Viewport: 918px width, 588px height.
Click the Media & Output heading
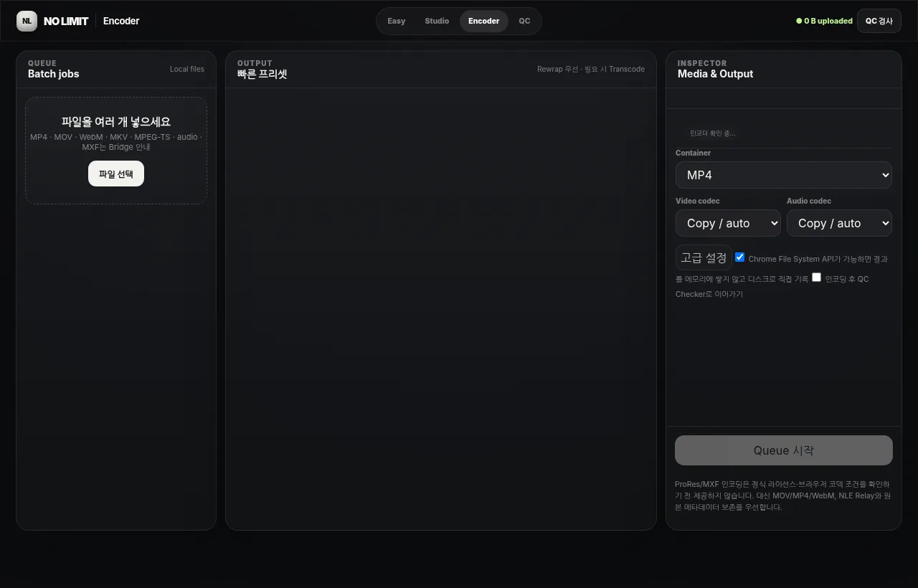715,74
